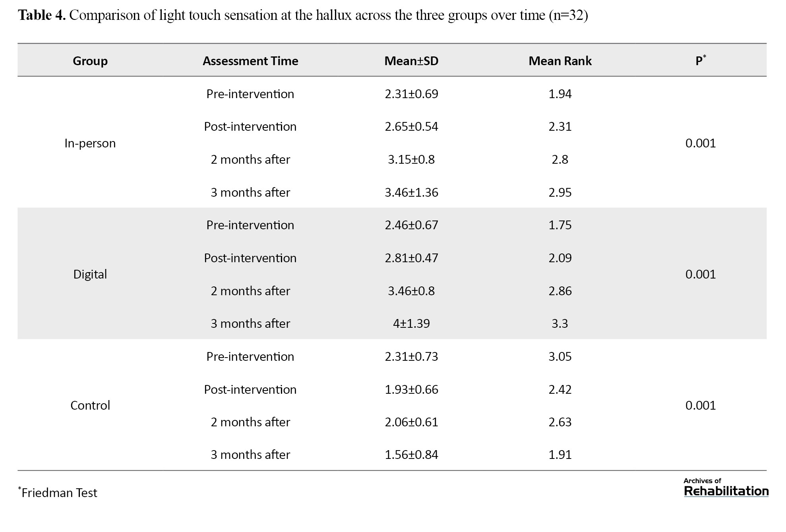
Task: Select the Digital group cell
Action: 90,274
